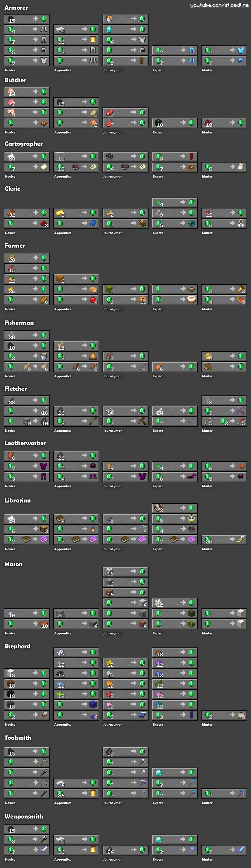Select the blue wool block in Shepherd Apprentice
The height and width of the screenshot is (868, 251).
[x=93, y=704]
